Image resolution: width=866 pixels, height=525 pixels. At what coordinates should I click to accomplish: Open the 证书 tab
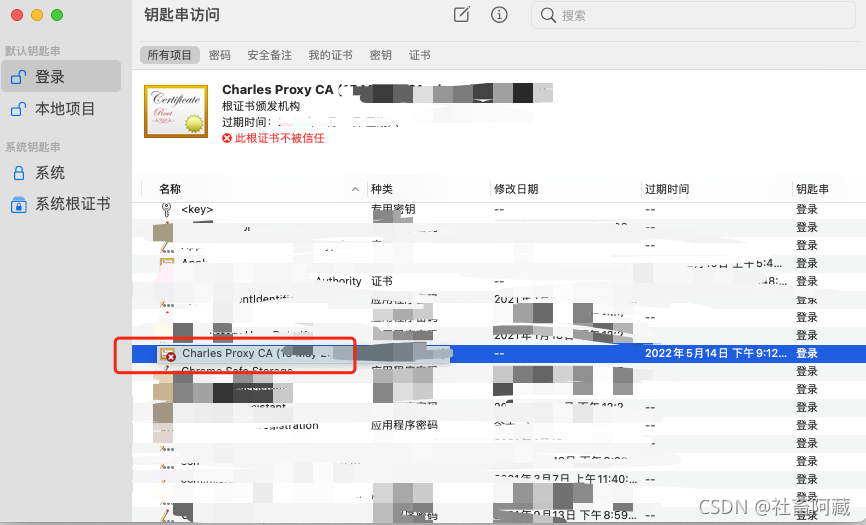pyautogui.click(x=420, y=55)
